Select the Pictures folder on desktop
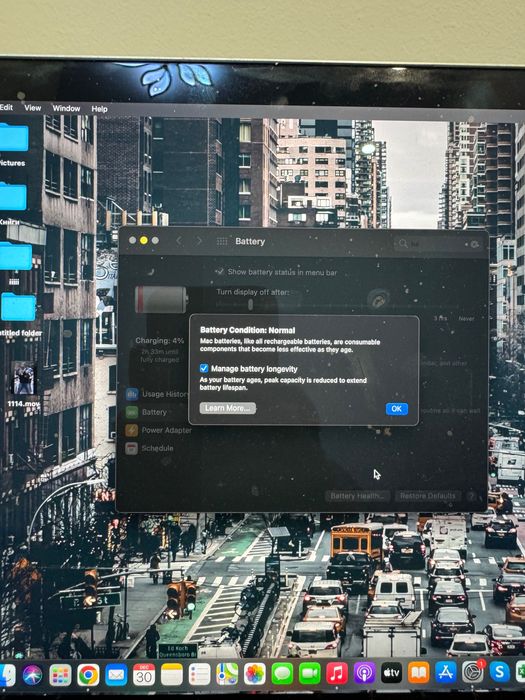525x700 pixels. point(13,138)
